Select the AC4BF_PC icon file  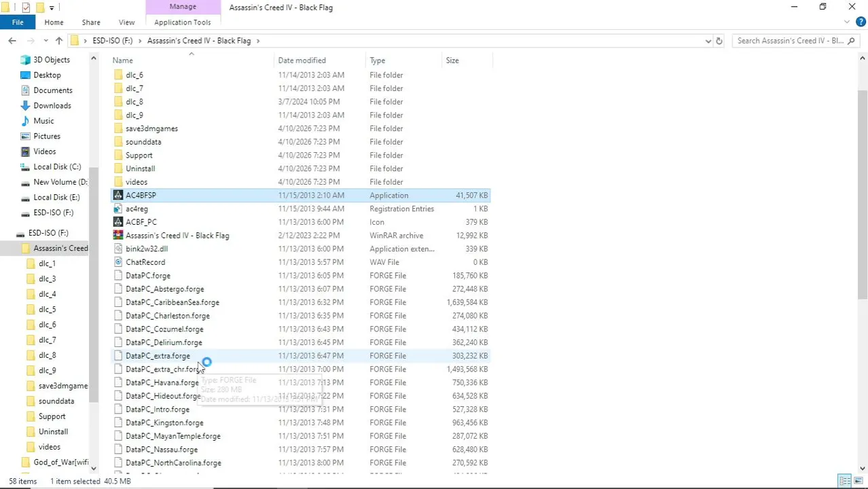point(119,222)
